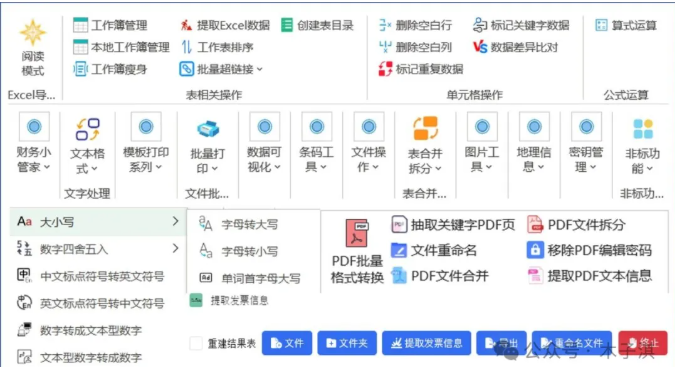
Task: Click 提取发票信息 green icon item
Action: 229,300
